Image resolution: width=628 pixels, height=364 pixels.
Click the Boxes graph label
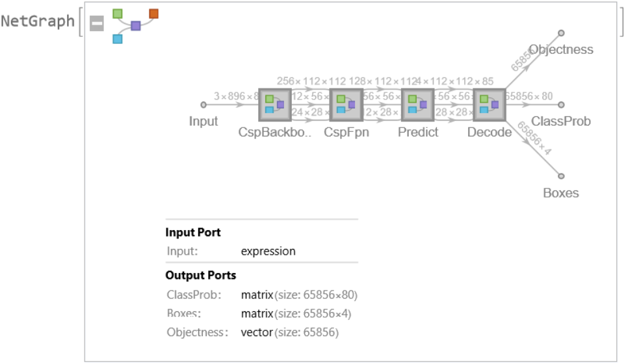point(560,193)
